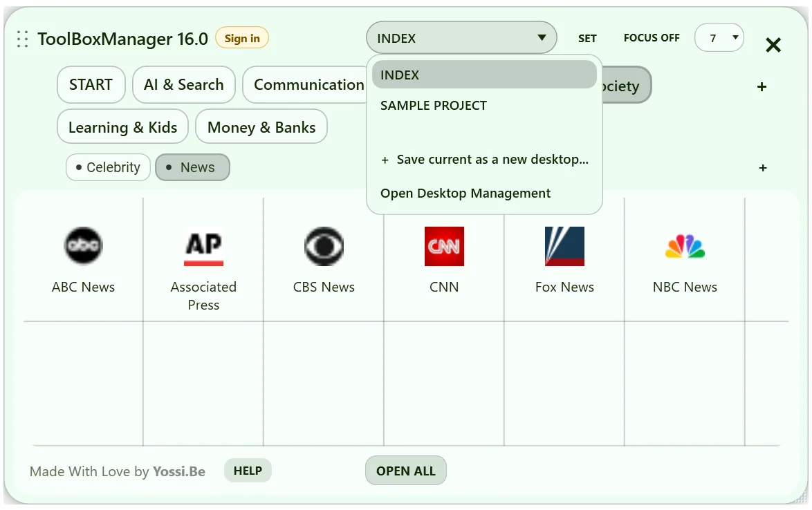The height and width of the screenshot is (510, 812).
Task: Add a new category with the upper plus
Action: [x=762, y=86]
